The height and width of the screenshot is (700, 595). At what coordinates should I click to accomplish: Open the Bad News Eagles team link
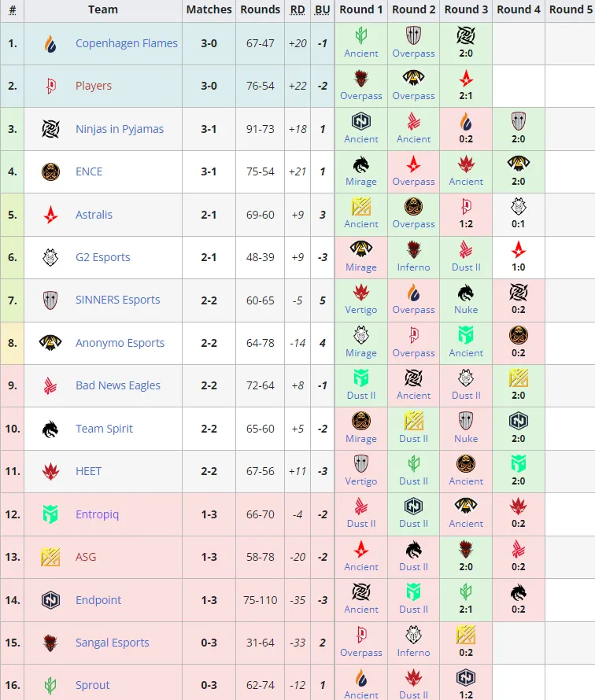coord(118,385)
